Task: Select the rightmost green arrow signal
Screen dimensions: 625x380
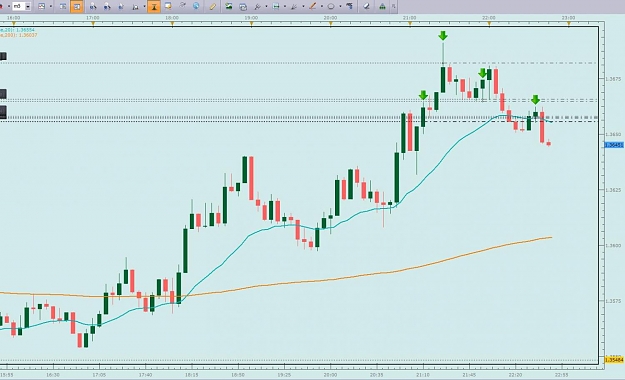Action: (x=535, y=100)
